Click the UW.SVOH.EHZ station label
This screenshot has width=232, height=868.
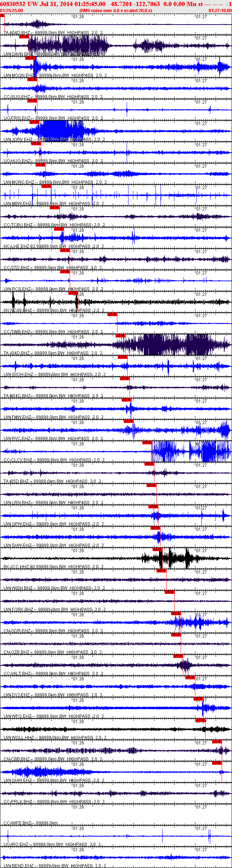coord(19,375)
